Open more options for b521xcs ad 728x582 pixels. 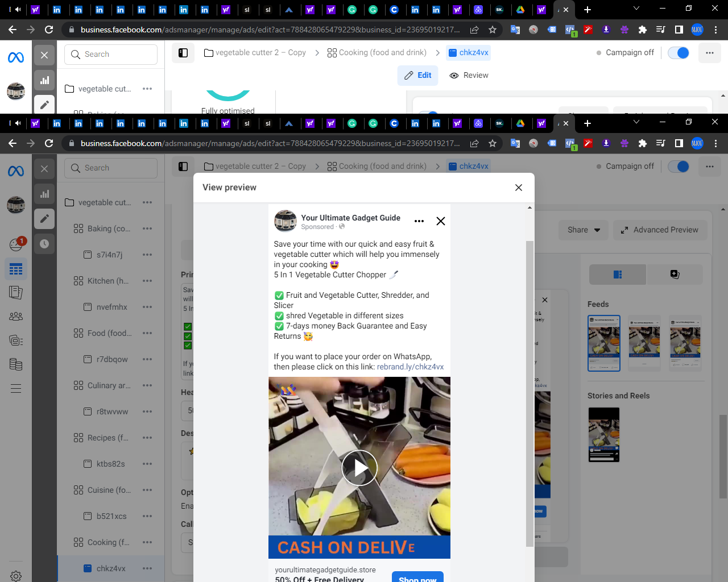[147, 516]
